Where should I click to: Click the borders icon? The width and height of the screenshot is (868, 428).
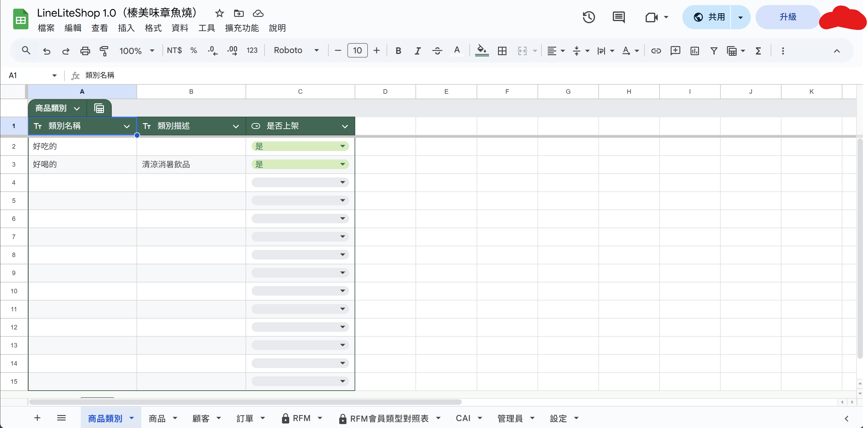[502, 51]
